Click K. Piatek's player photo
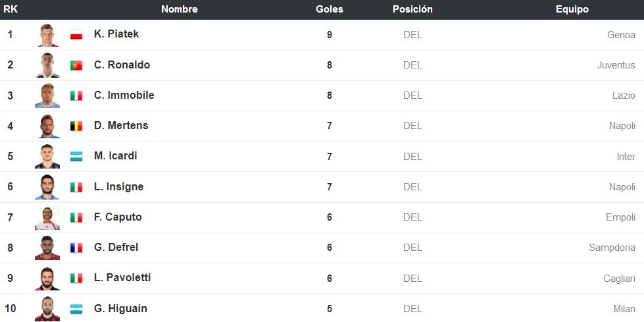644x322 pixels. click(47, 35)
